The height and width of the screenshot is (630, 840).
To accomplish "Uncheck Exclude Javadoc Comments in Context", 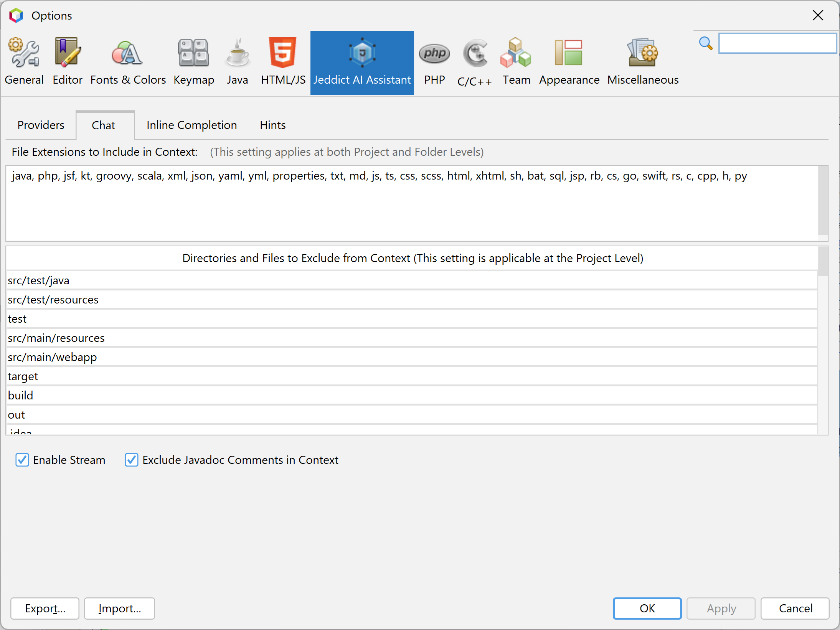I will 132,460.
